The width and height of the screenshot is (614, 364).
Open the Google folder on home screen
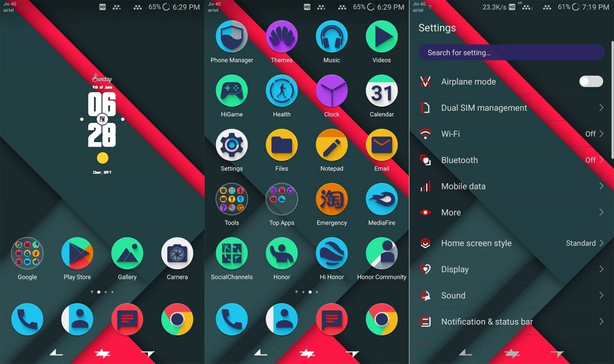click(27, 253)
